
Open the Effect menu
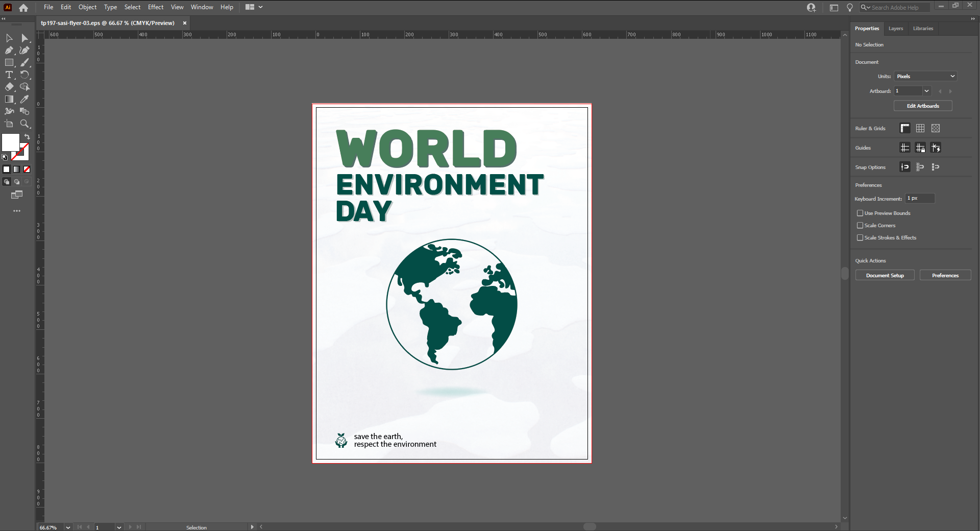(156, 7)
